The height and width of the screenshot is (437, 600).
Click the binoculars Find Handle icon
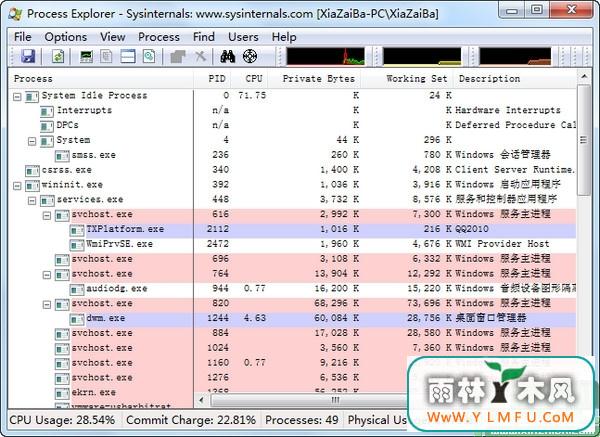228,57
